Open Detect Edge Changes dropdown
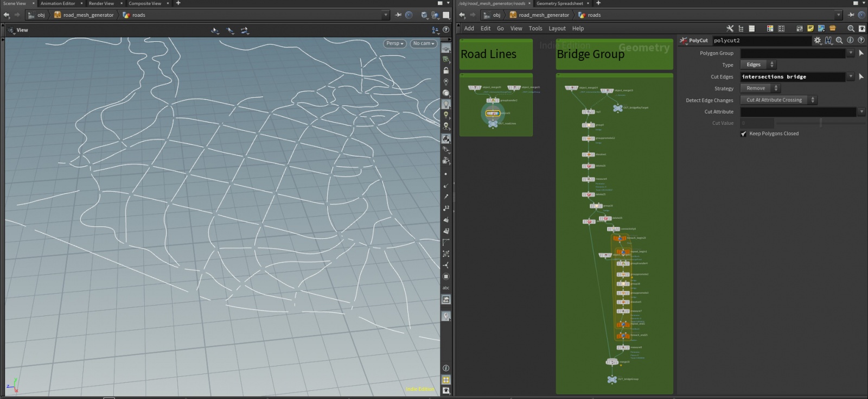868x399 pixels. pyautogui.click(x=778, y=100)
